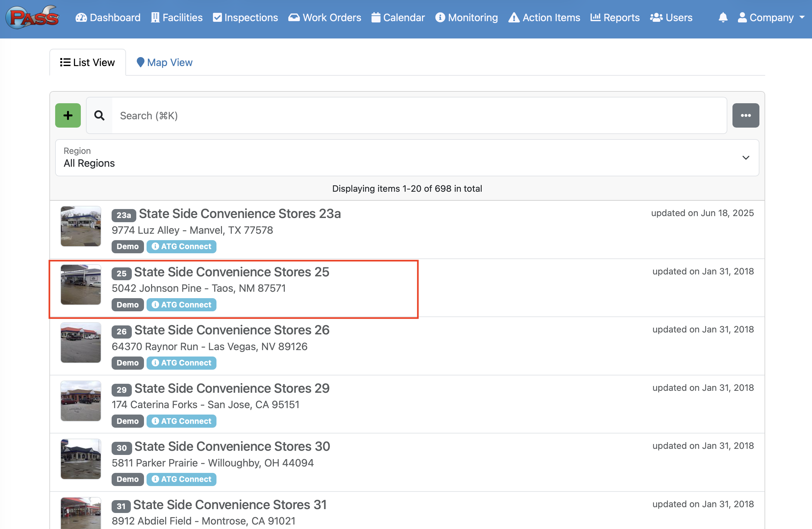This screenshot has height=529, width=812.
Task: Go to the Monitoring info page
Action: (x=466, y=18)
